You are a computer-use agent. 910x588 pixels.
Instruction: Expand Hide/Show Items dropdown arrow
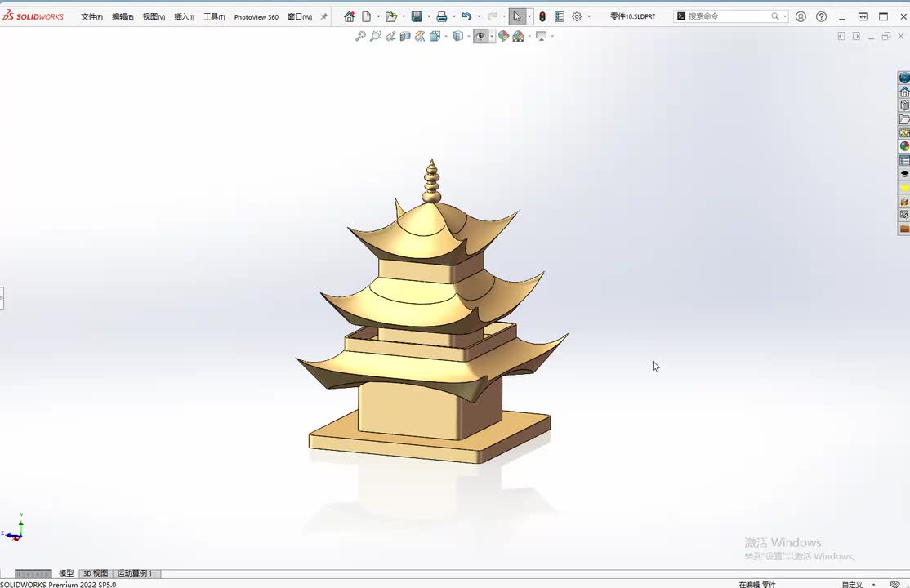tap(492, 36)
